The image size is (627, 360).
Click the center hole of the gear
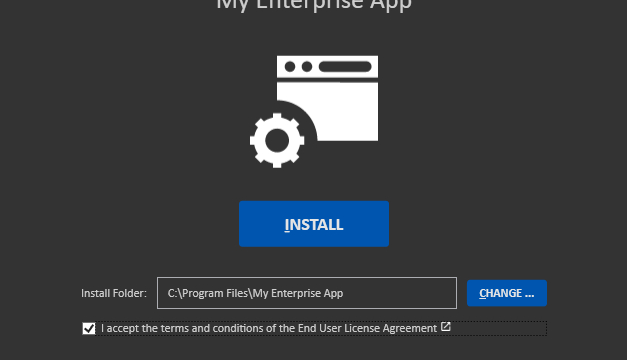(277, 140)
